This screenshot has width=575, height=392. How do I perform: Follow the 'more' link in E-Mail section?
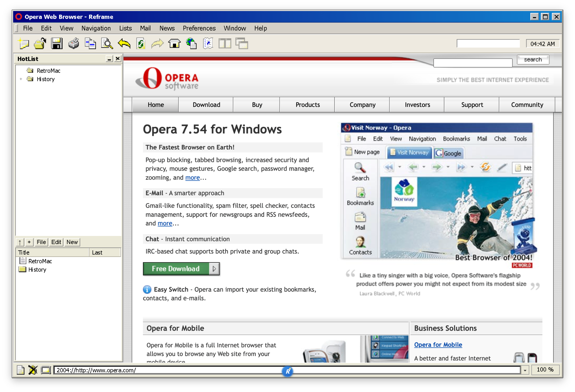pyautogui.click(x=165, y=223)
